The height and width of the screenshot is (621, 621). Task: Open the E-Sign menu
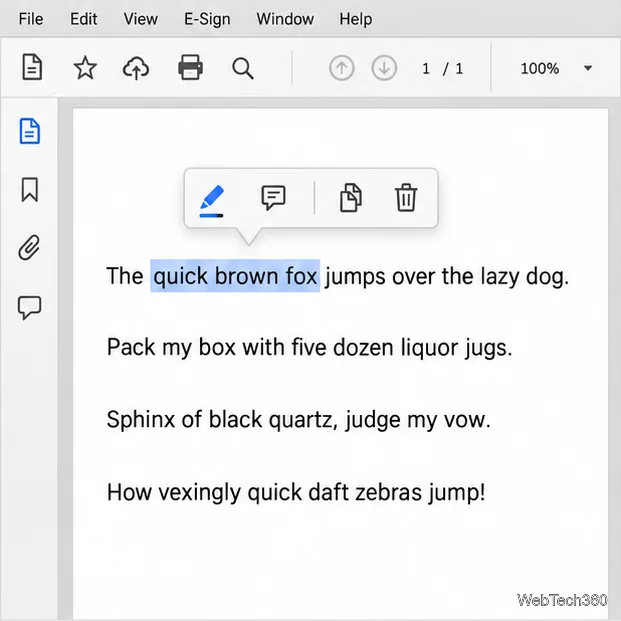tap(207, 19)
